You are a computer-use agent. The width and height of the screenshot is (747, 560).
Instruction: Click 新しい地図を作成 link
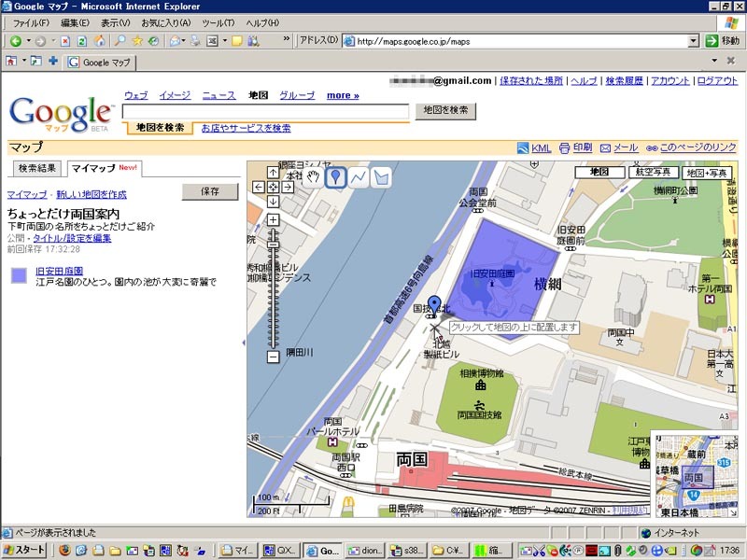[92, 194]
